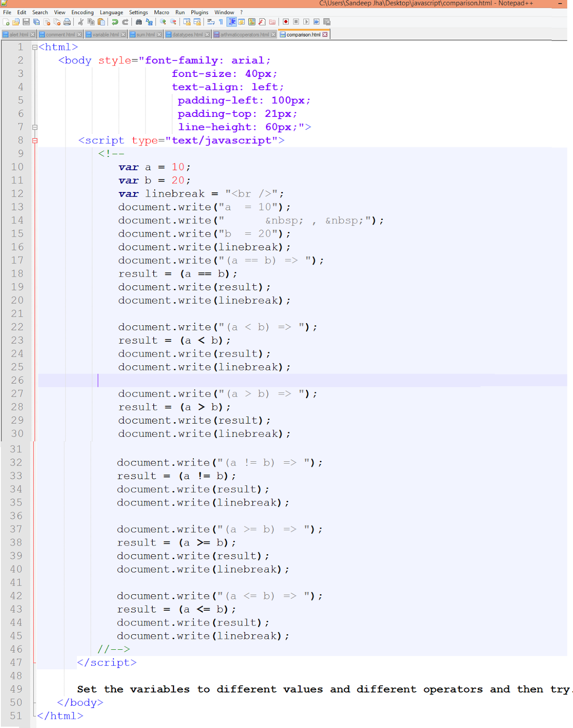Switch to the variable.html tab
The image size is (573, 728).
(x=106, y=35)
